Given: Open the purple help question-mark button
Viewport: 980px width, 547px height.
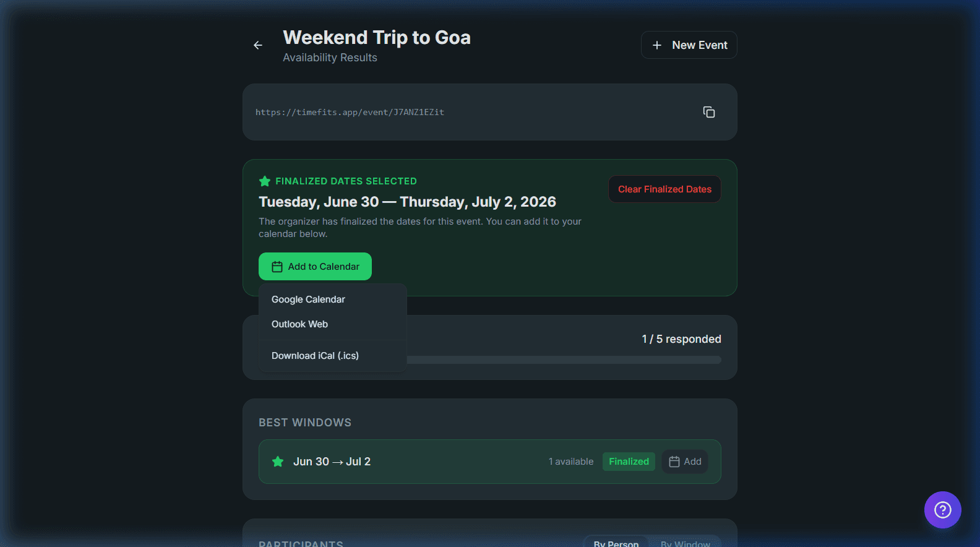Looking at the screenshot, I should pyautogui.click(x=942, y=510).
